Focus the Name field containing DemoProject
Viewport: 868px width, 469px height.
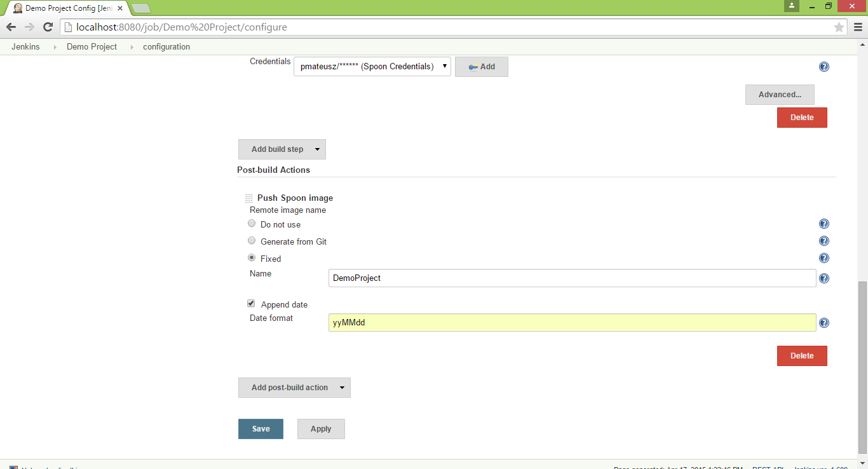(x=572, y=278)
